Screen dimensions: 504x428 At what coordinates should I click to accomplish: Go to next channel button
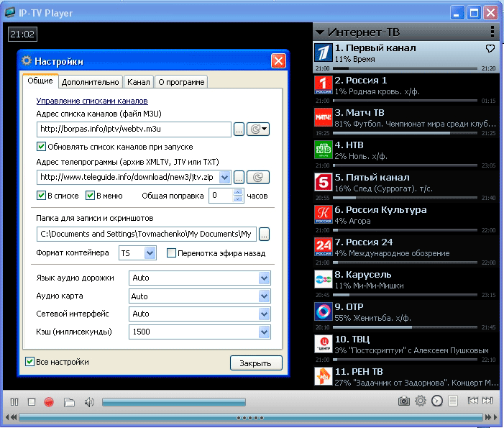[487, 401]
